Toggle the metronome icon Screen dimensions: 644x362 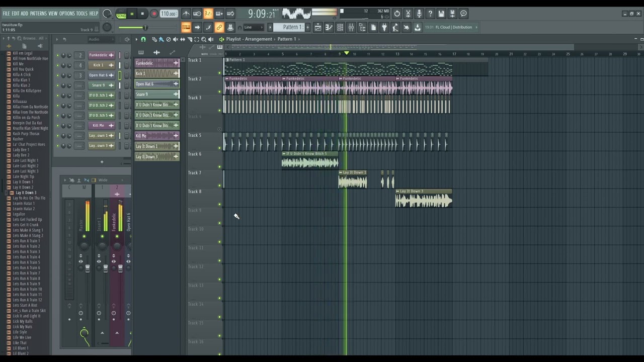point(186,14)
